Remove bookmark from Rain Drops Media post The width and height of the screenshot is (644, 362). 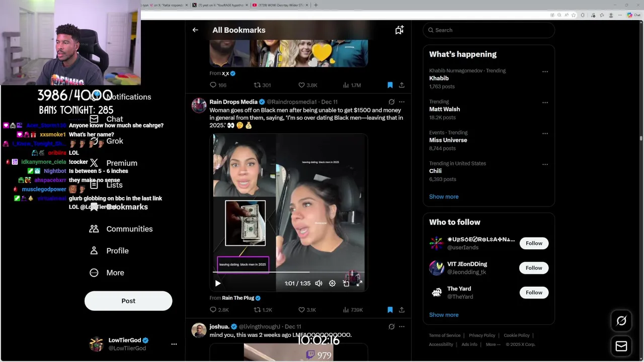390,310
